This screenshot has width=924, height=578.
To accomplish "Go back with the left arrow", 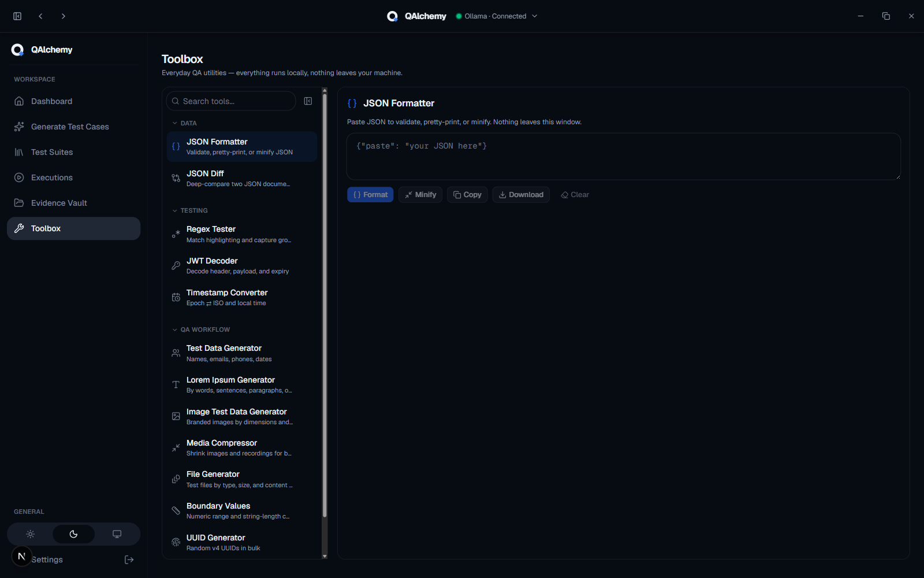I will (x=40, y=16).
